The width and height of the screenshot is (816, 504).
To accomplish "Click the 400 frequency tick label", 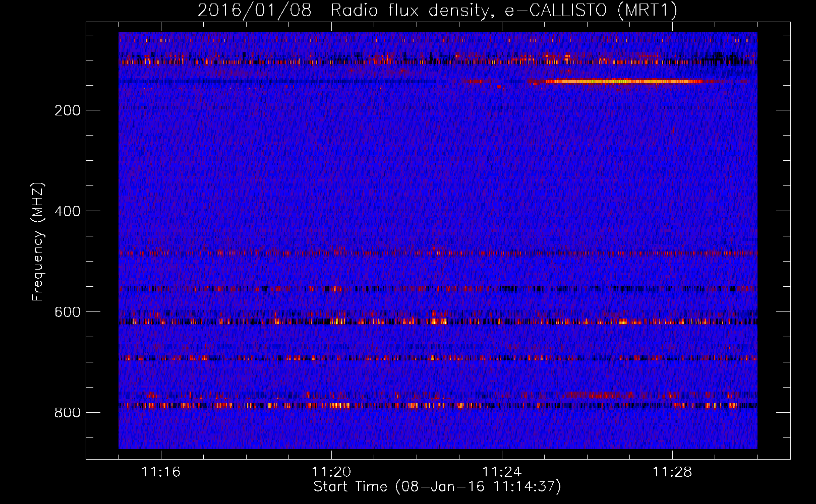I will 68,211.
